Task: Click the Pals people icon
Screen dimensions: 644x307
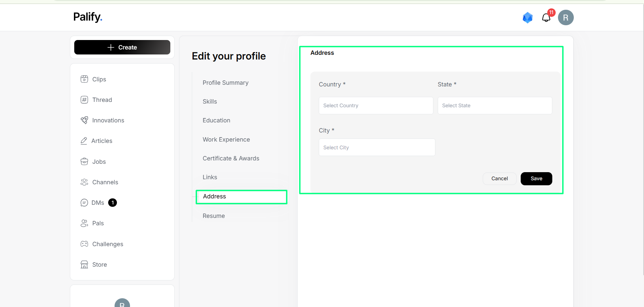Action: pyautogui.click(x=84, y=223)
